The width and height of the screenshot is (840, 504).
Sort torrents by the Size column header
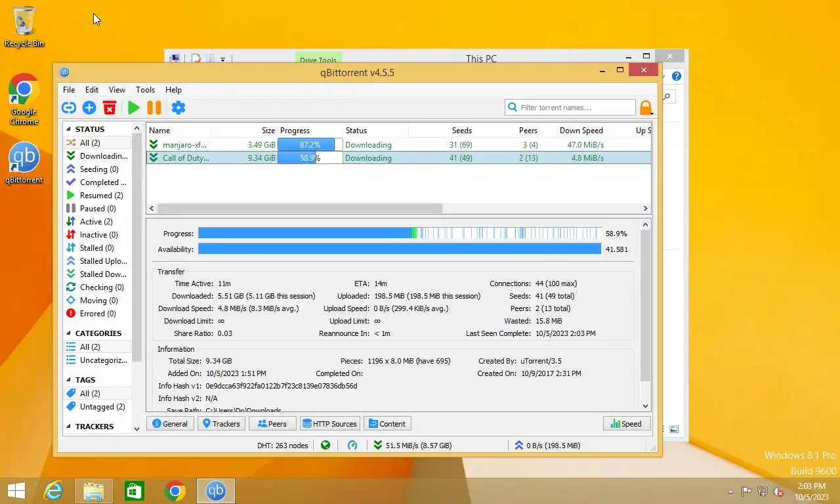pyautogui.click(x=244, y=131)
